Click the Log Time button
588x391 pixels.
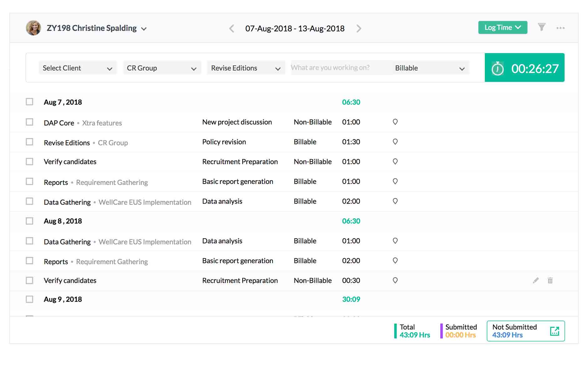point(502,27)
